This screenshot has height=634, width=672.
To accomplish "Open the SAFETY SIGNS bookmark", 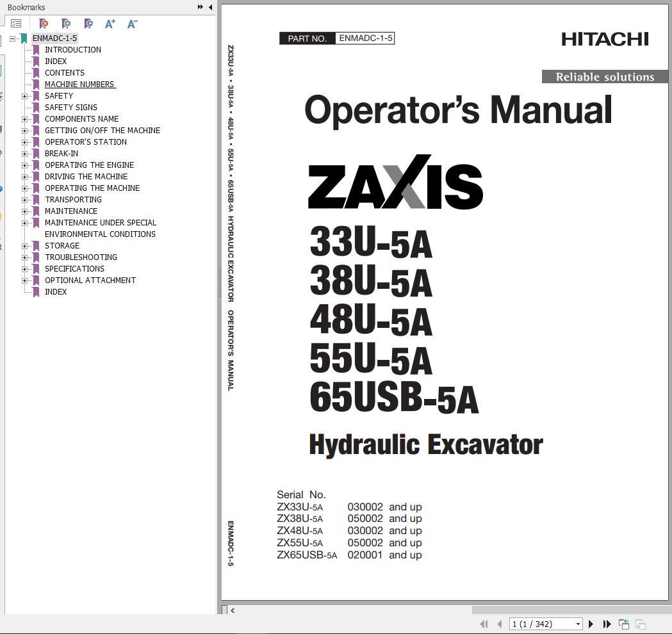I will [x=71, y=108].
